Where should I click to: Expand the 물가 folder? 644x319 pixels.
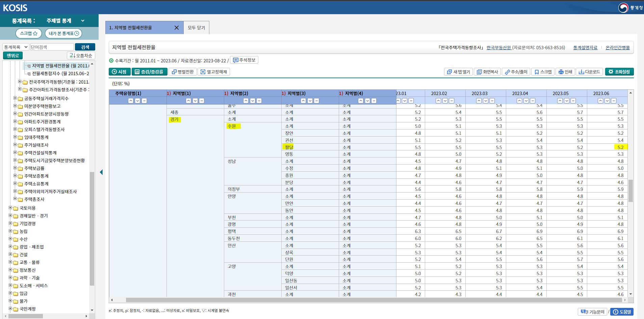click(x=10, y=301)
